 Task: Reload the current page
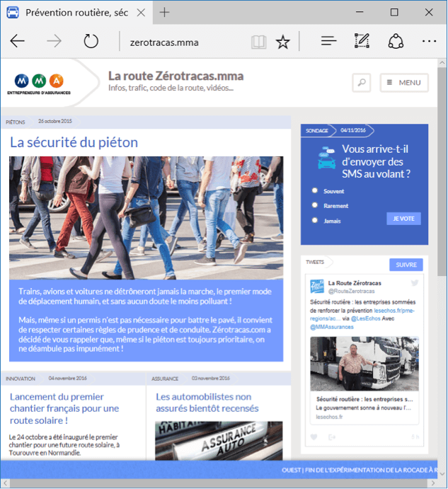[91, 41]
